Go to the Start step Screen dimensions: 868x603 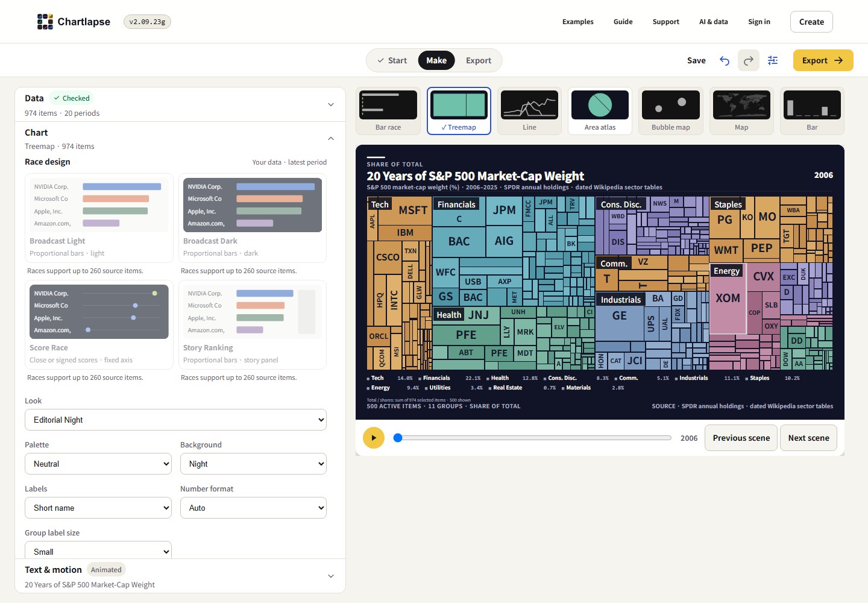pyautogui.click(x=392, y=60)
